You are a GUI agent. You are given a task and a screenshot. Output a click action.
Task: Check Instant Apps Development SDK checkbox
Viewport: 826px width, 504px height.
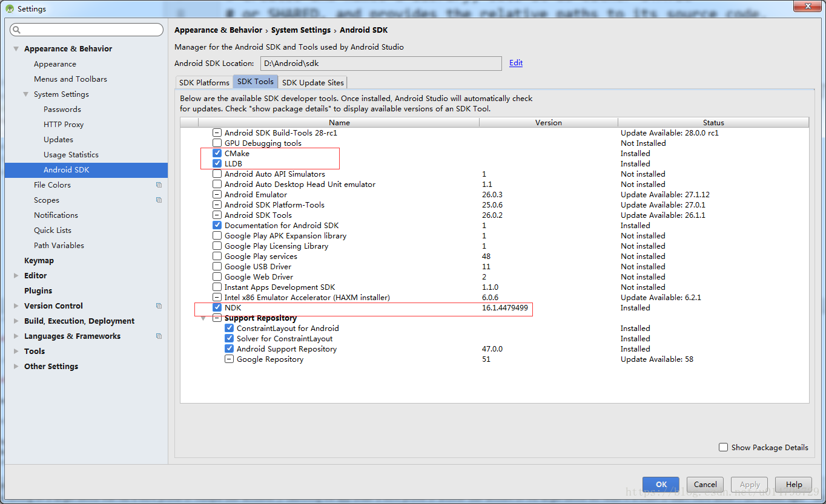point(217,287)
